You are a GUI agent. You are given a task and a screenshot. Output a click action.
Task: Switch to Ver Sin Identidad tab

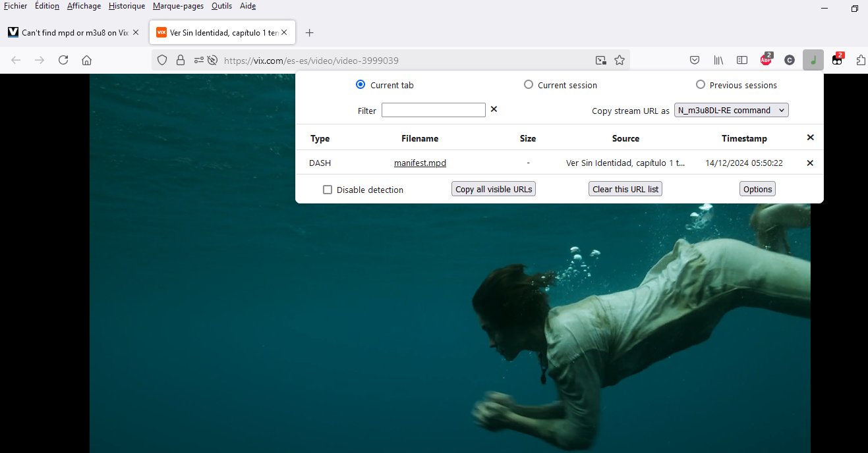click(223, 32)
